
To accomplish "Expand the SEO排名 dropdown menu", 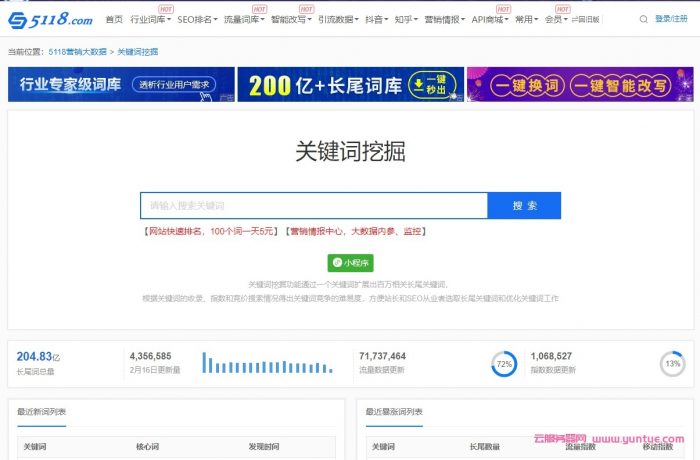I will [x=196, y=19].
